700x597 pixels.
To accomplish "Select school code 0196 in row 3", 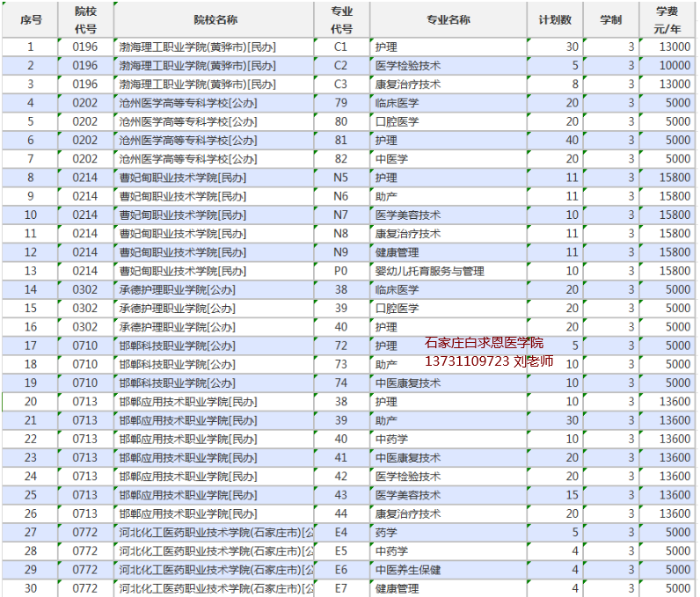I will click(84, 84).
